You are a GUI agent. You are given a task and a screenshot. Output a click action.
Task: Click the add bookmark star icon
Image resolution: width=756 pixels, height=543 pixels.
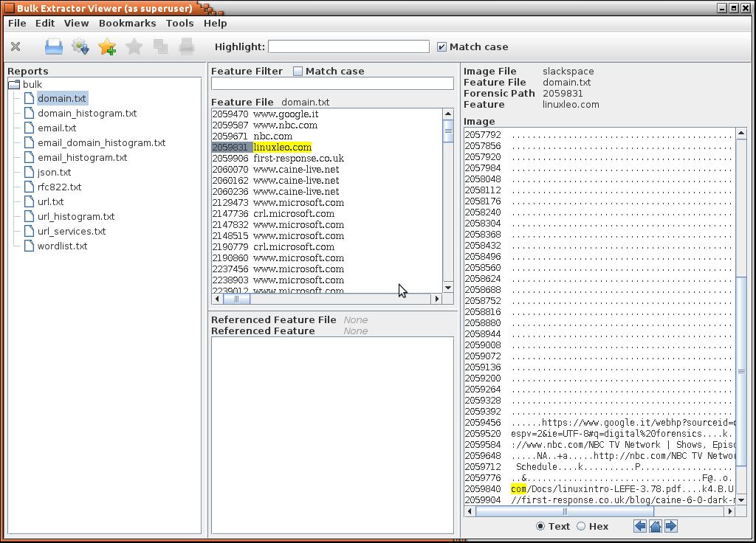tap(107, 46)
